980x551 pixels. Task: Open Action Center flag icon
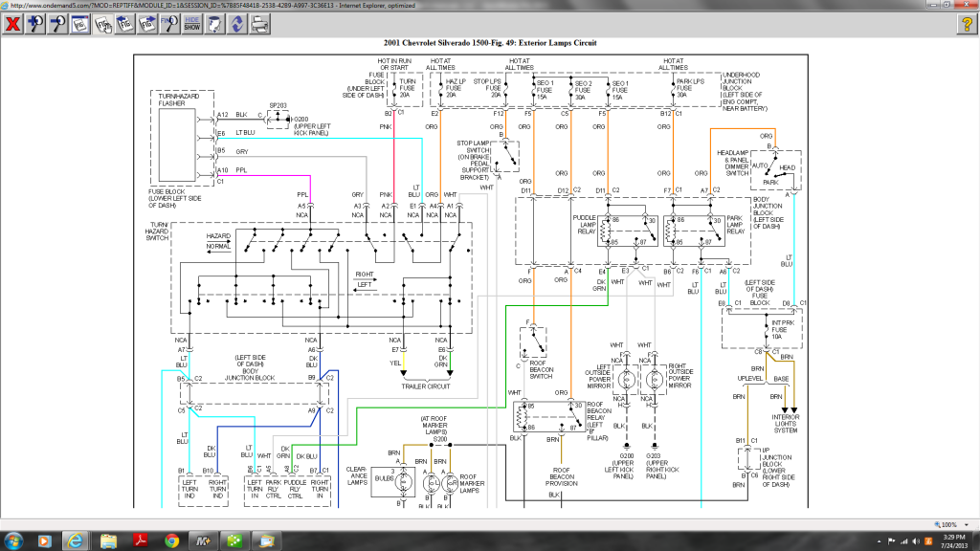(x=891, y=541)
